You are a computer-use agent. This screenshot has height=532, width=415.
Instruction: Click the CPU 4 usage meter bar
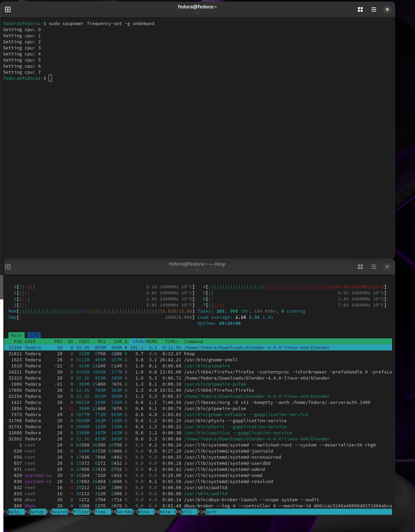click(x=270, y=287)
